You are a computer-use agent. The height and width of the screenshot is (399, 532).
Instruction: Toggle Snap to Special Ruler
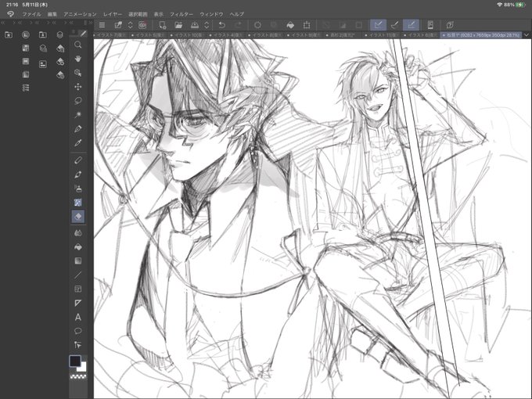click(x=394, y=25)
